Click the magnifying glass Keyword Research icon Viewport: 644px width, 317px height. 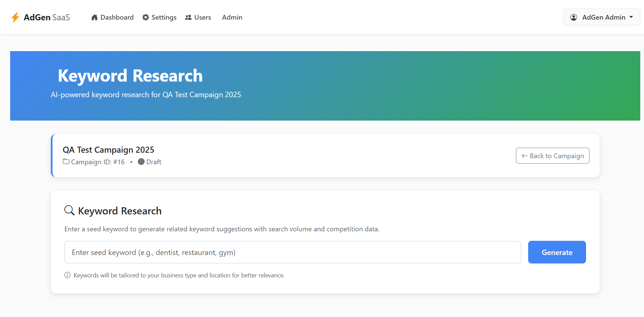69,210
